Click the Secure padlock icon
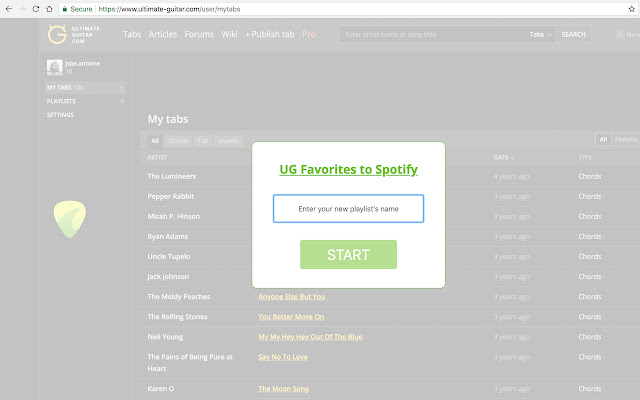The image size is (640, 400). click(x=64, y=9)
